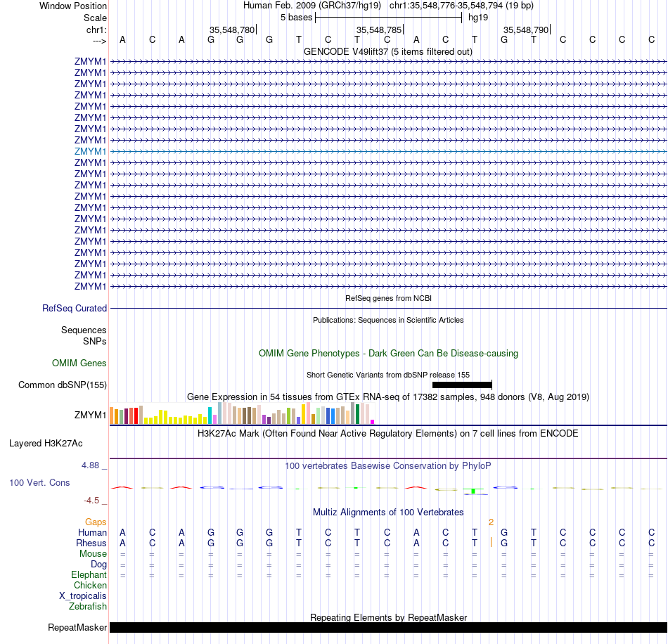The image size is (668, 644).
Task: Click the 35,548,780 position tick label
Action: [232, 30]
